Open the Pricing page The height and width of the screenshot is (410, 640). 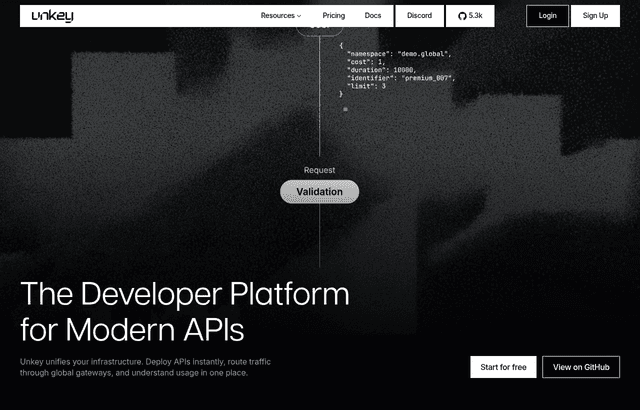click(x=333, y=16)
